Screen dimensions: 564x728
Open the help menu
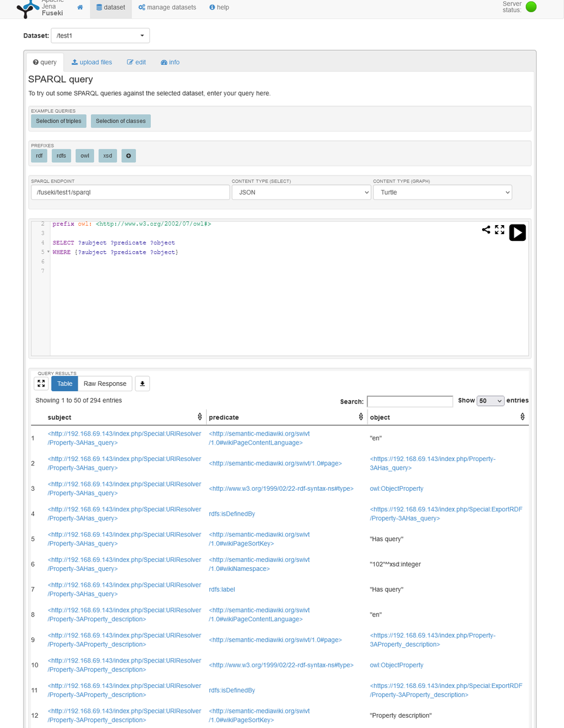pos(219,8)
